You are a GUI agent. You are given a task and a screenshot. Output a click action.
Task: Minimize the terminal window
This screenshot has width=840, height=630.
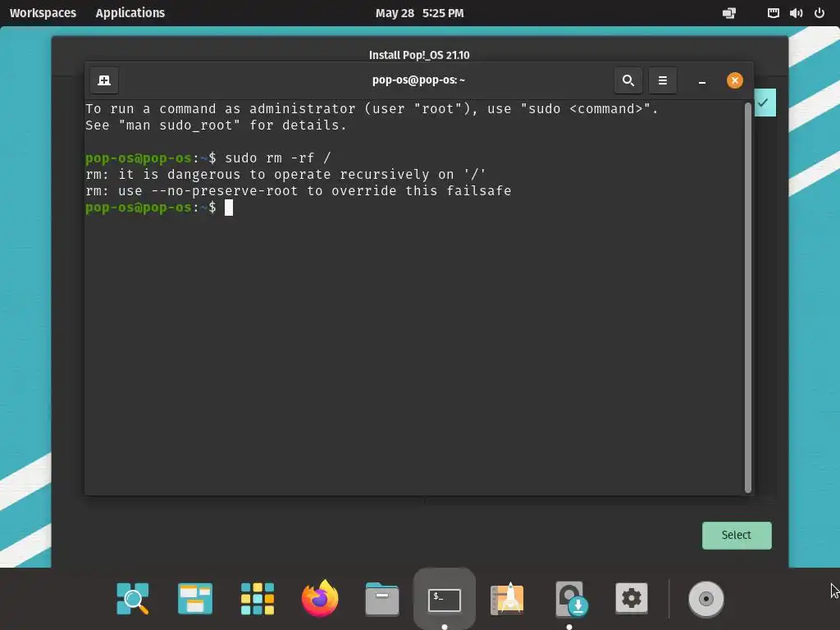[702, 81]
